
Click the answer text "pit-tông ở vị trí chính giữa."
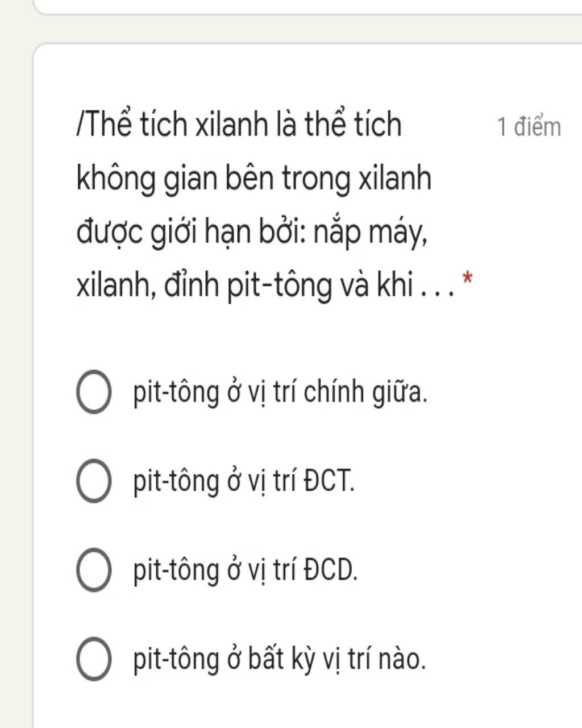(x=280, y=392)
